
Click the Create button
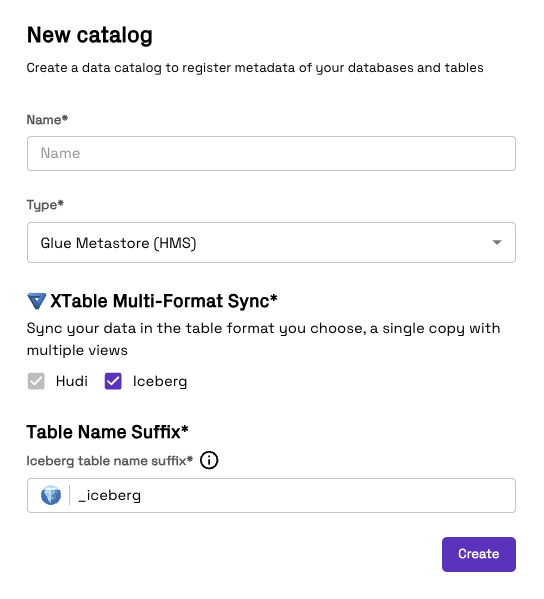click(479, 554)
